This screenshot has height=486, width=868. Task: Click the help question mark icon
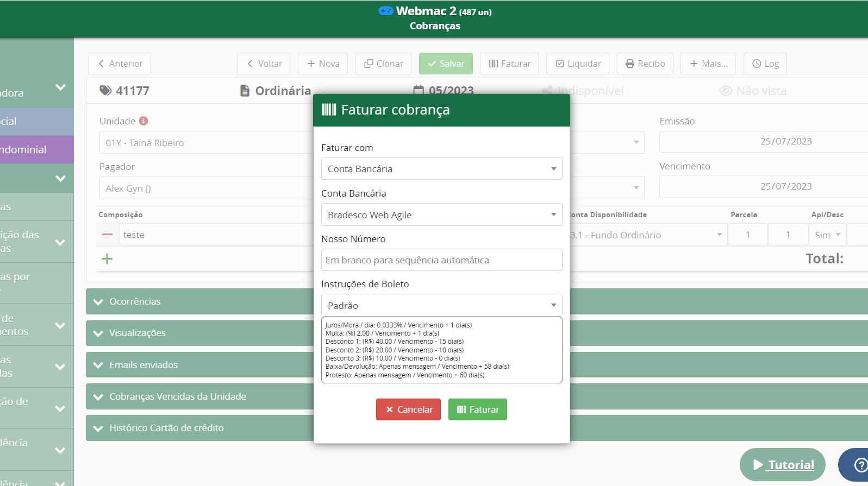[x=860, y=465]
